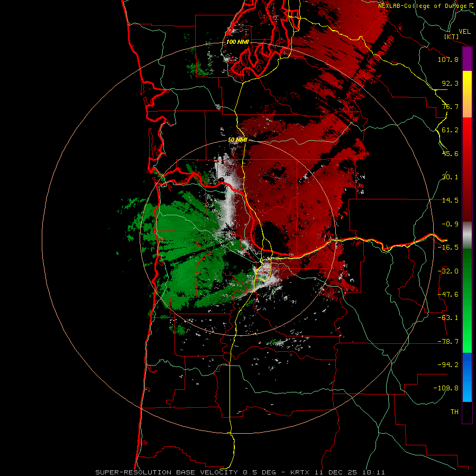Image resolution: width=476 pixels, height=476 pixels.
Task: Click the -109.8 velocity scale value
Action: [446, 388]
